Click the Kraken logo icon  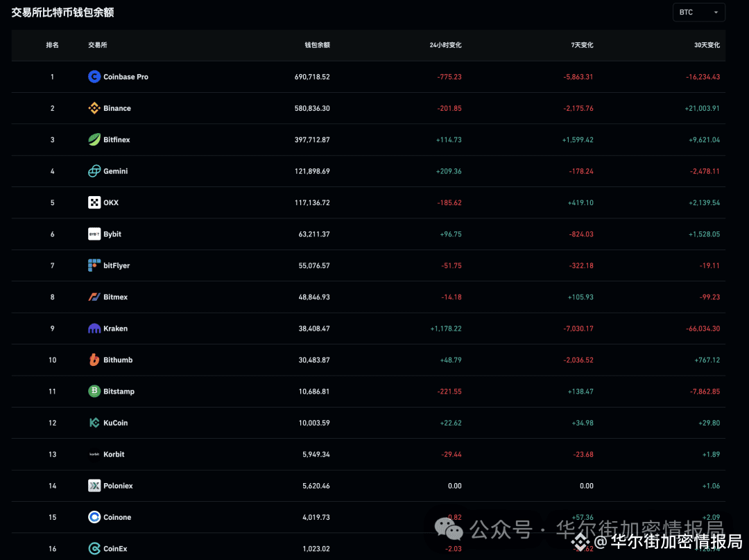[x=94, y=329]
